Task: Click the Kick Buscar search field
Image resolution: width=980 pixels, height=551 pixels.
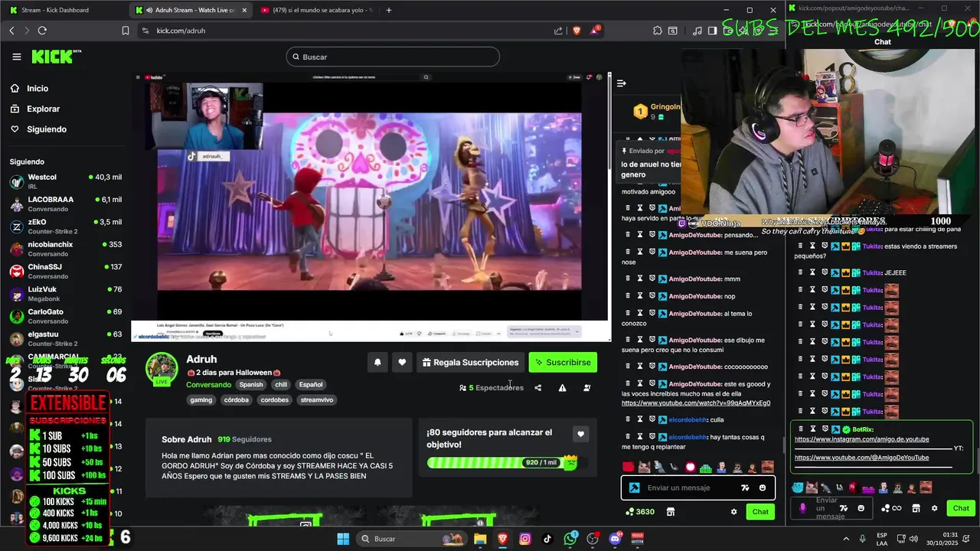Action: coord(393,57)
